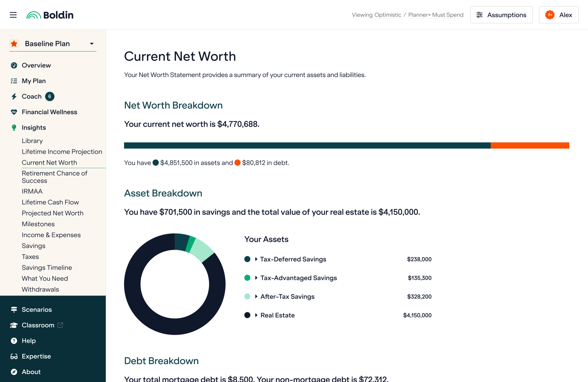Click the Baseline Plan star icon
Viewport: 588px width, 382px height.
coord(14,44)
